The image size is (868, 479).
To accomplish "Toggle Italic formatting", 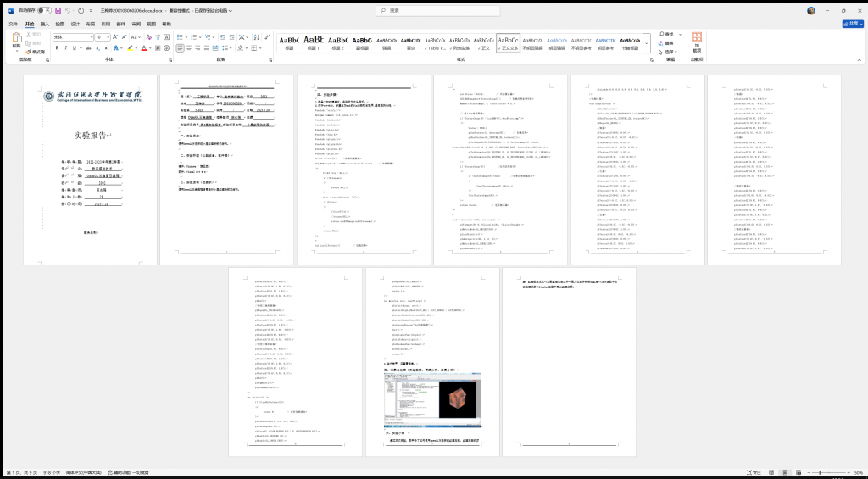I will point(66,48).
